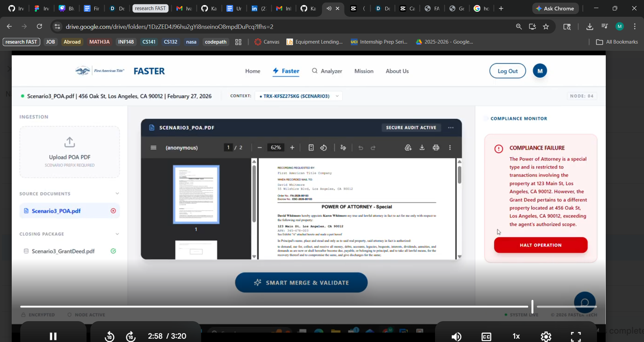Pause the video playback
Image resolution: width=644 pixels, height=342 pixels.
(53, 336)
